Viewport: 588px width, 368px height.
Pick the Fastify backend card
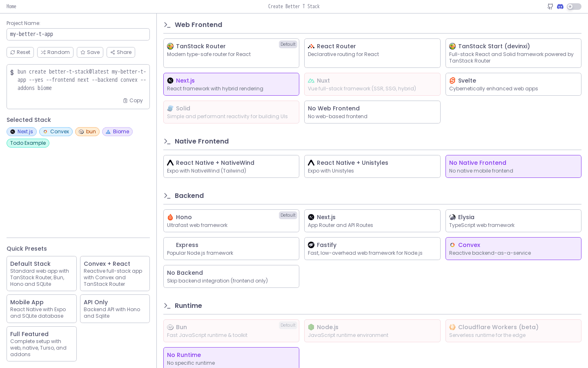point(372,249)
